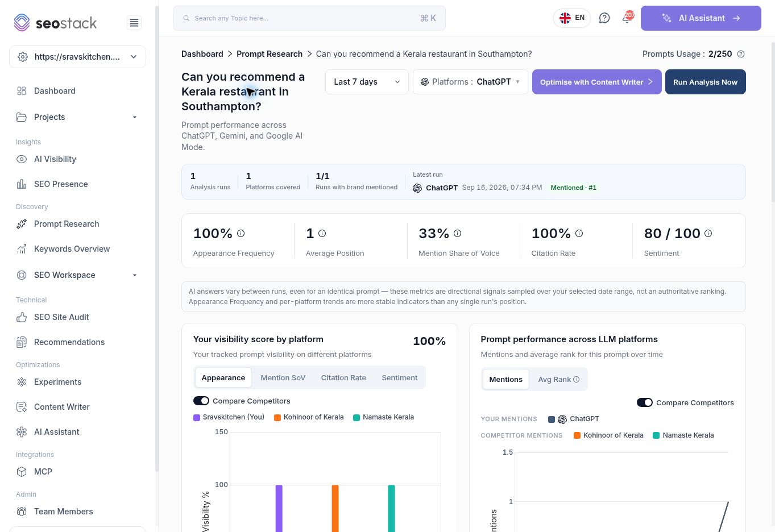
Task: Click Namaste Kerala teal swatch under Competitor Mentions
Action: click(656, 435)
